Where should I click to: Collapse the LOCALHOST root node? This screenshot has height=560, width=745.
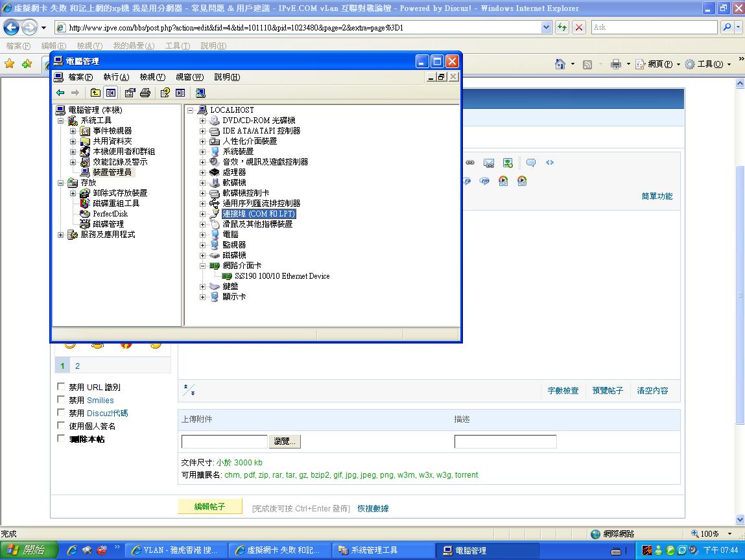pyautogui.click(x=190, y=110)
